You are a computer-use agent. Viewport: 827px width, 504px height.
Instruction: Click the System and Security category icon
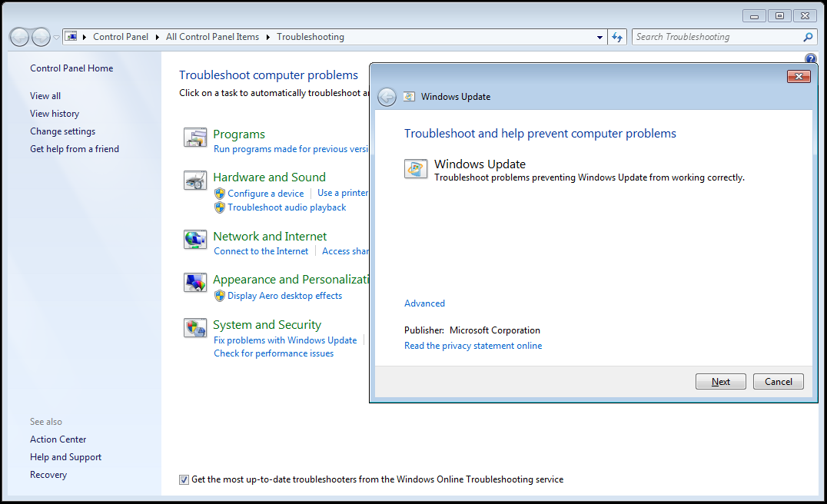[x=195, y=328]
